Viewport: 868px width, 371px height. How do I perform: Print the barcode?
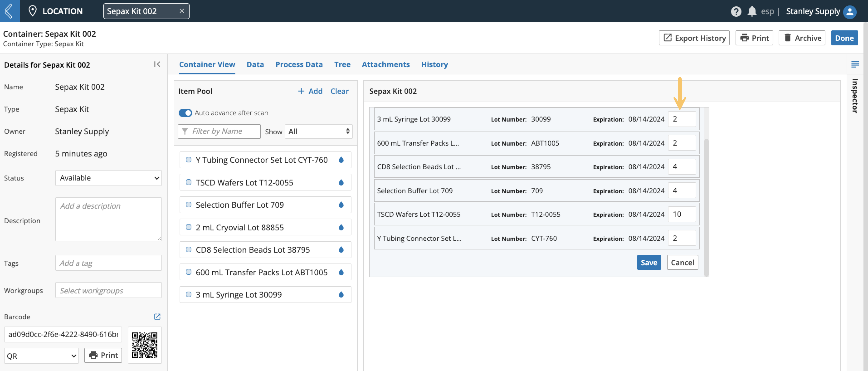point(103,355)
